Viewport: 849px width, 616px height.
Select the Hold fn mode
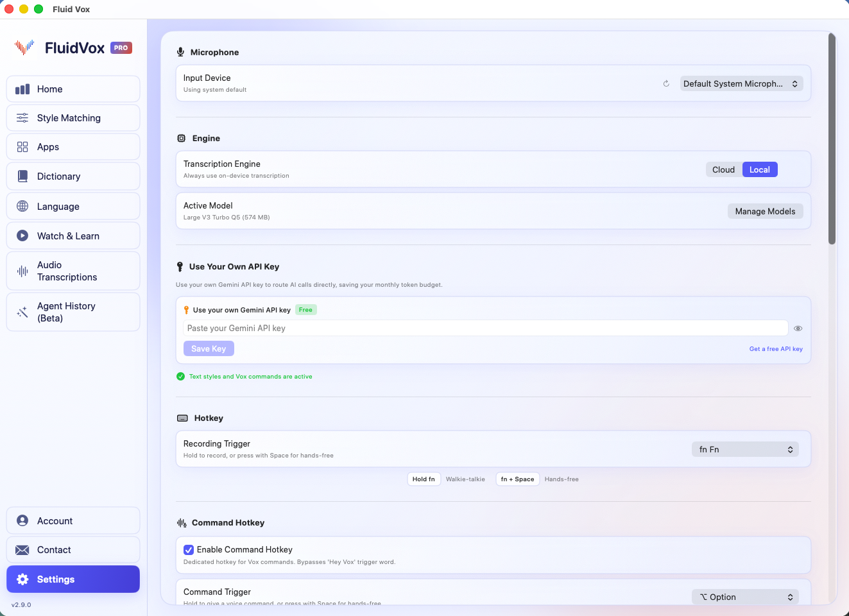click(424, 479)
